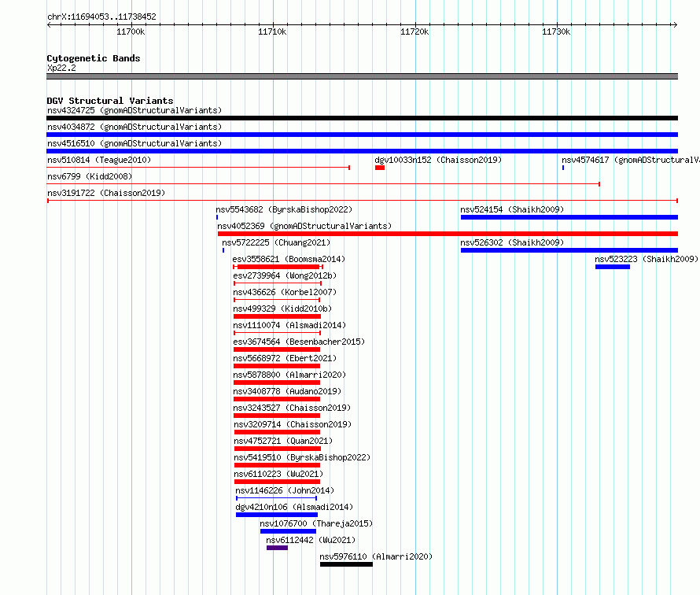Select the blue dgv4210n106 variant bar
The width and height of the screenshot is (700, 595).
click(x=277, y=515)
